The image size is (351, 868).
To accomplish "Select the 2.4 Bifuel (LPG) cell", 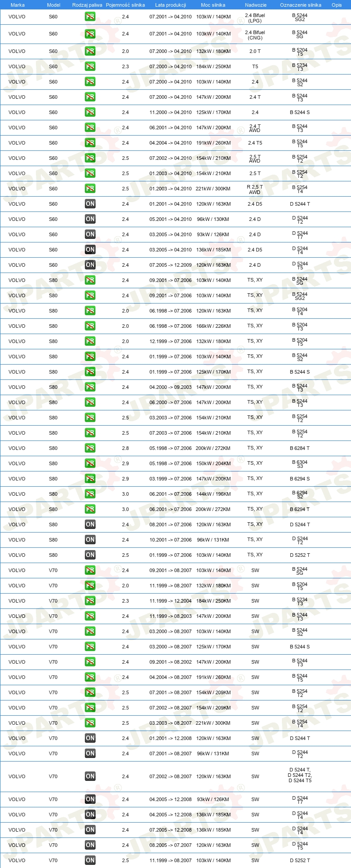I will [255, 18].
